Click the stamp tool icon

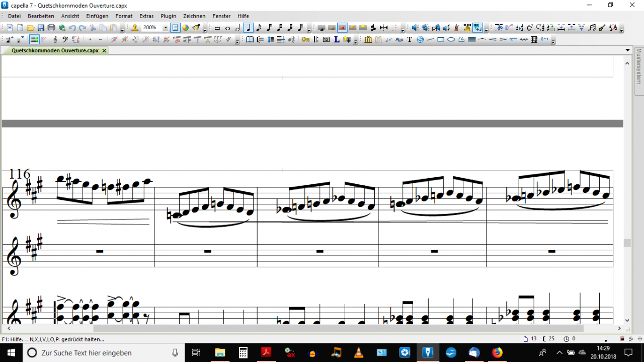[135, 28]
